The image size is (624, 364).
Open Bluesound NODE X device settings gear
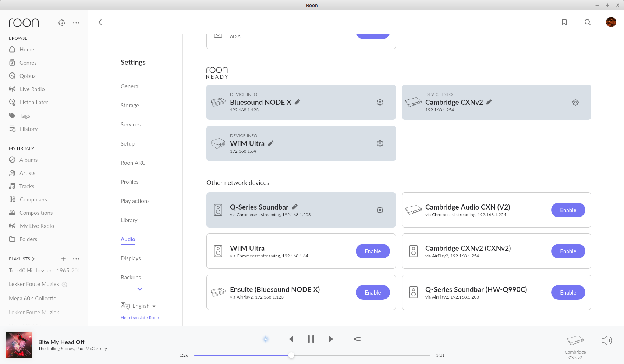[380, 102]
